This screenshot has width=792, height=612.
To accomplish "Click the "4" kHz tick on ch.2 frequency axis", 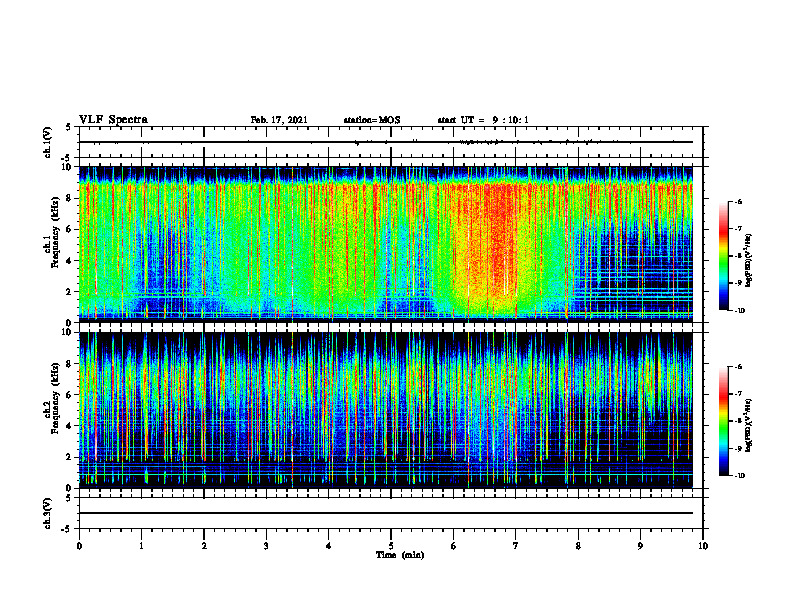I will tap(70, 426).
